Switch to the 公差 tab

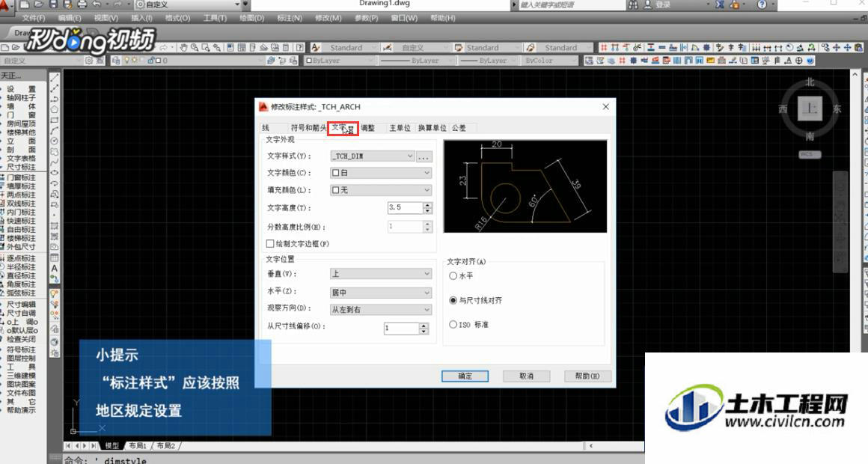click(459, 128)
